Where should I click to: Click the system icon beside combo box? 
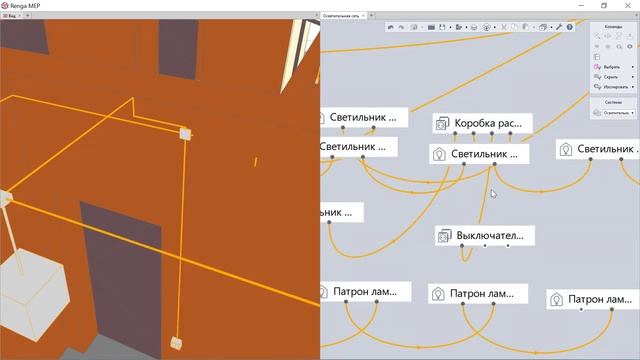597,113
